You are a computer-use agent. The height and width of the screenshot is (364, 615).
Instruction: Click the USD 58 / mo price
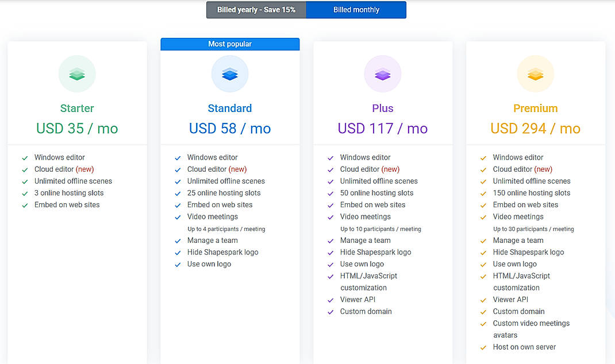pyautogui.click(x=230, y=129)
